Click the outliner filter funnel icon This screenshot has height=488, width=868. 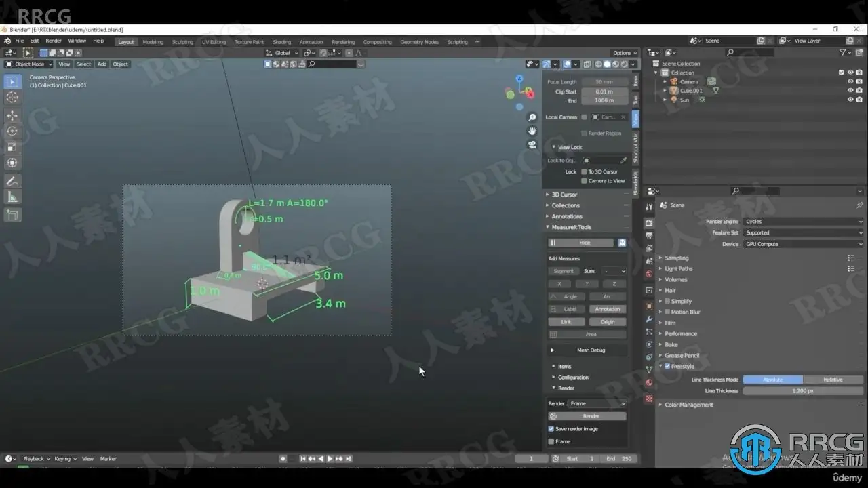click(843, 52)
